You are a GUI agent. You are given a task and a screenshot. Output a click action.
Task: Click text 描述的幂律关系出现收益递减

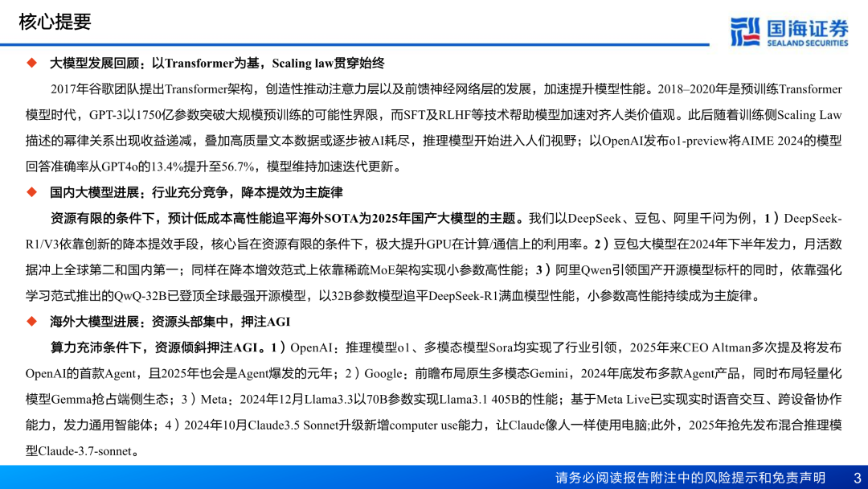[x=108, y=141]
